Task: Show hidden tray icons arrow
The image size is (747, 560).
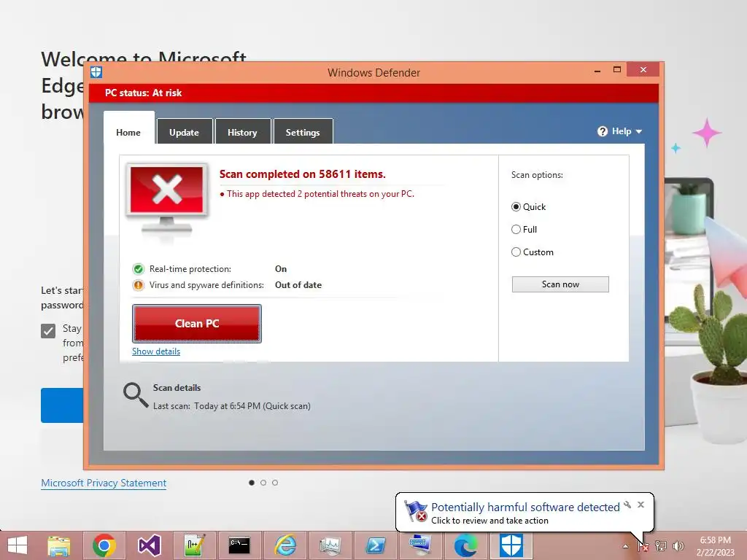Action: tap(625, 546)
